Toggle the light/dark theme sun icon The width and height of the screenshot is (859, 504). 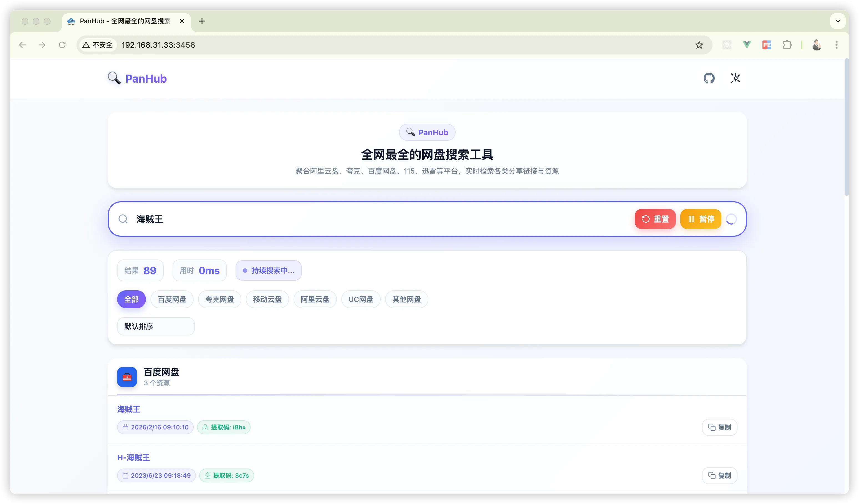point(735,78)
